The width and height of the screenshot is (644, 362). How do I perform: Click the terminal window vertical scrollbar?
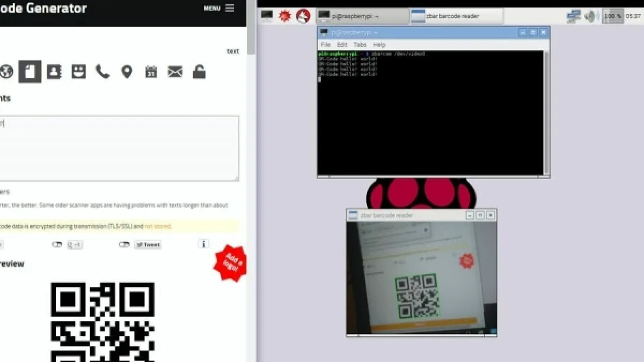point(546,113)
